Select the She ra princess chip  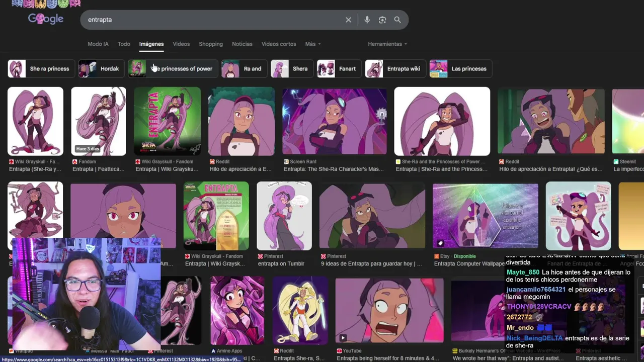pyautogui.click(x=41, y=68)
